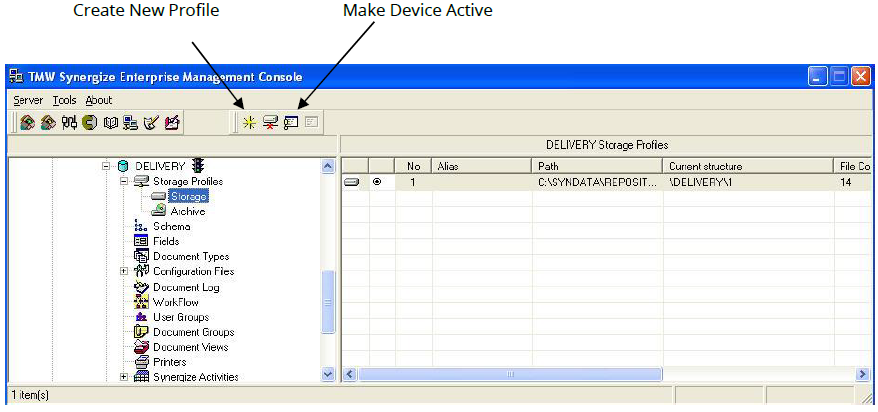Click the Make Device Active toolbar icon
The image size is (878, 412).
pyautogui.click(x=291, y=122)
